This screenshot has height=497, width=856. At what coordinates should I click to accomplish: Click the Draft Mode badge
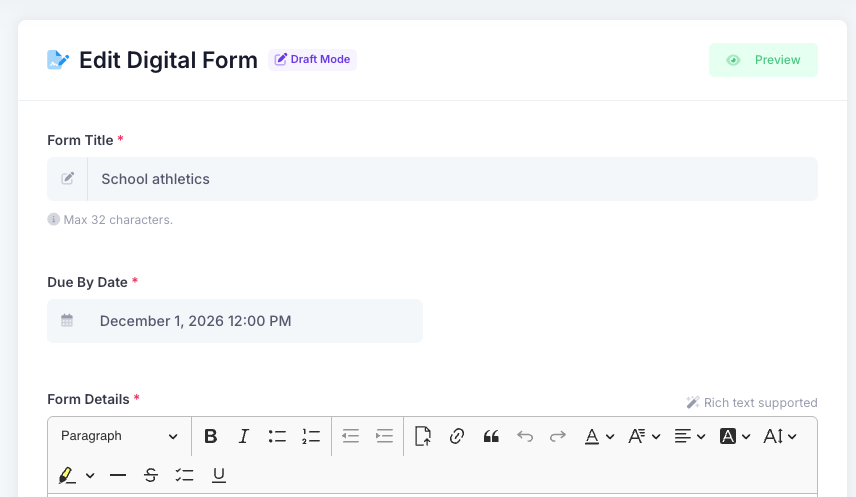[312, 60]
